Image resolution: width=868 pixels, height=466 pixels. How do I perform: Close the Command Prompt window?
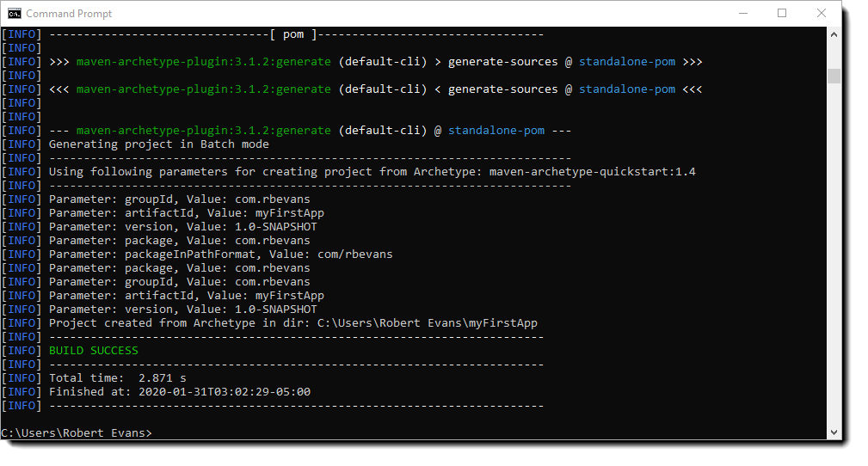point(821,13)
